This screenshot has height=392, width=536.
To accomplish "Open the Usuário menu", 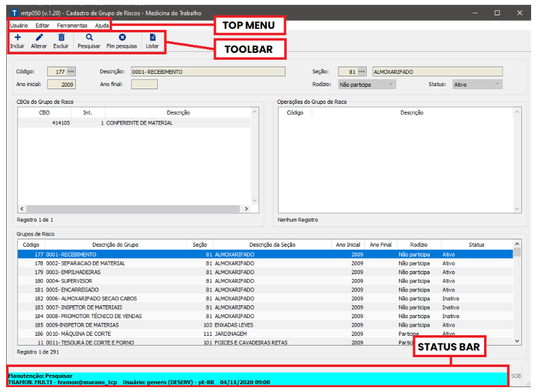I will pyautogui.click(x=19, y=26).
